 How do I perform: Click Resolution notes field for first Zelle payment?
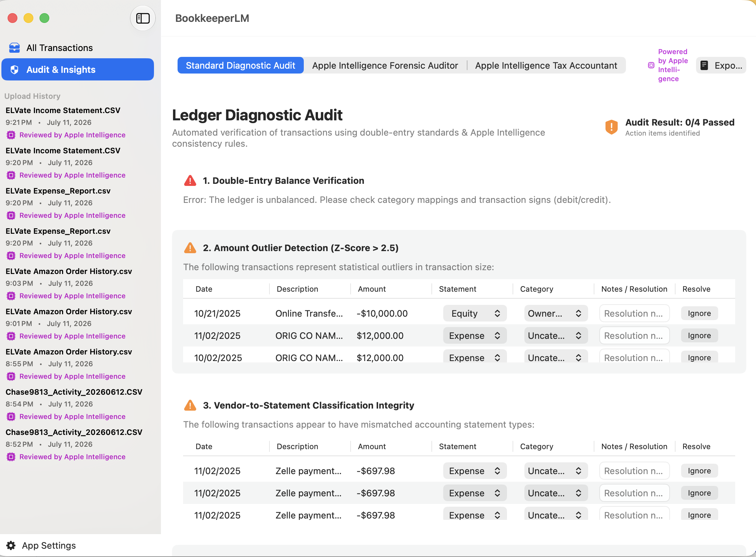(634, 471)
